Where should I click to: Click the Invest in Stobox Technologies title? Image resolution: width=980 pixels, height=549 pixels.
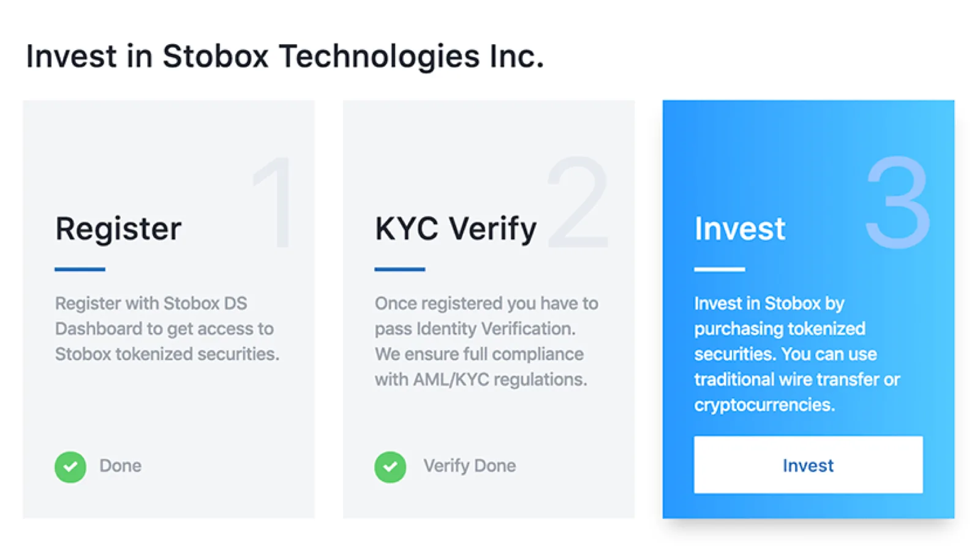[x=284, y=56]
